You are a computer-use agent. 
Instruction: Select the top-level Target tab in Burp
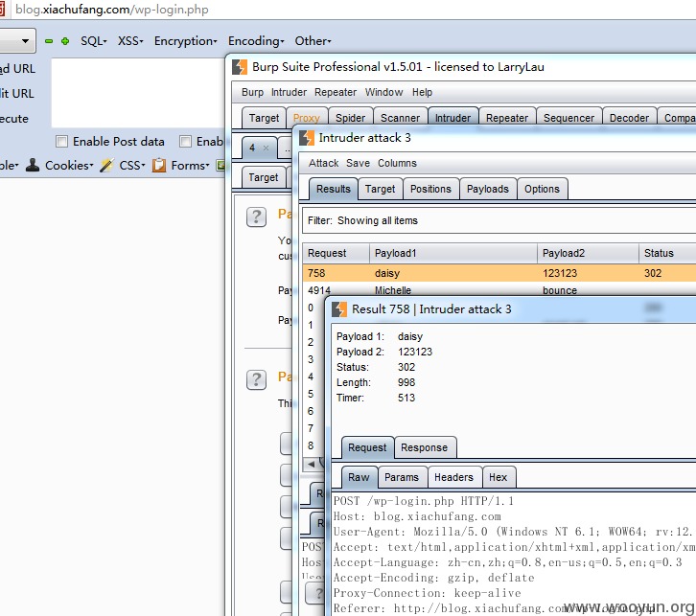pos(264,118)
